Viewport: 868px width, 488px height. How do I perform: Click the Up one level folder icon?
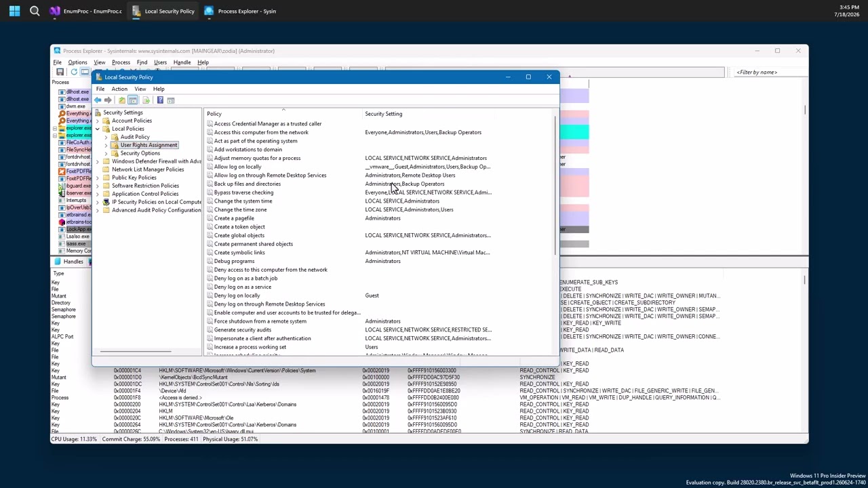pos(122,100)
